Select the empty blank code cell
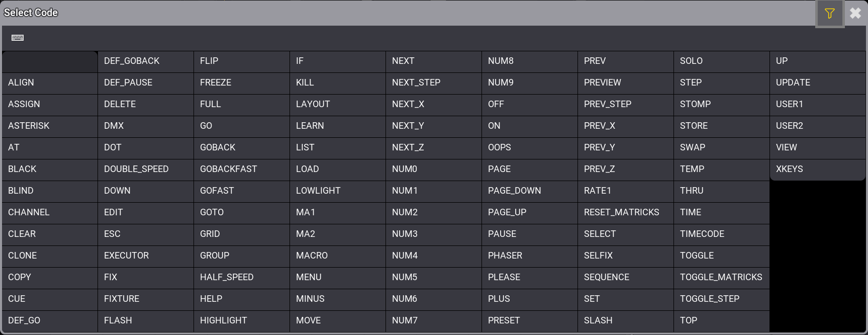868x335 pixels. pyautogui.click(x=50, y=61)
